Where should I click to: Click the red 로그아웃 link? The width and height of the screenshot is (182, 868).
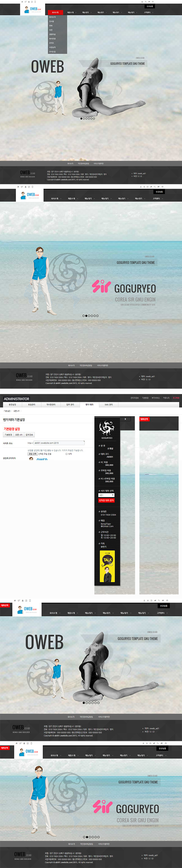pos(176,398)
